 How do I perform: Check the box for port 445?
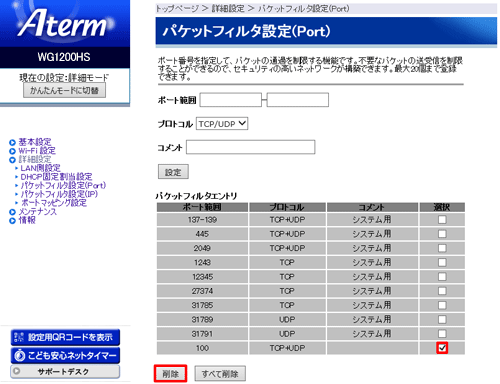pyautogui.click(x=442, y=234)
